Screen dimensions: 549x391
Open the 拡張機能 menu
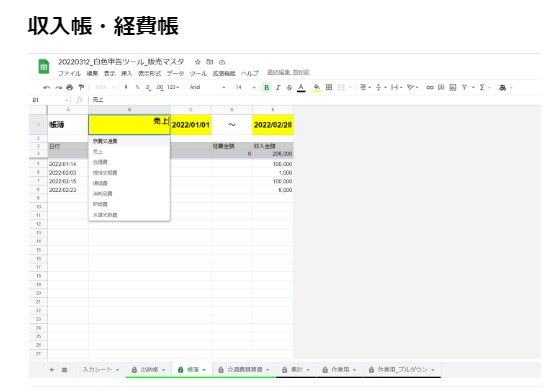[x=224, y=74]
